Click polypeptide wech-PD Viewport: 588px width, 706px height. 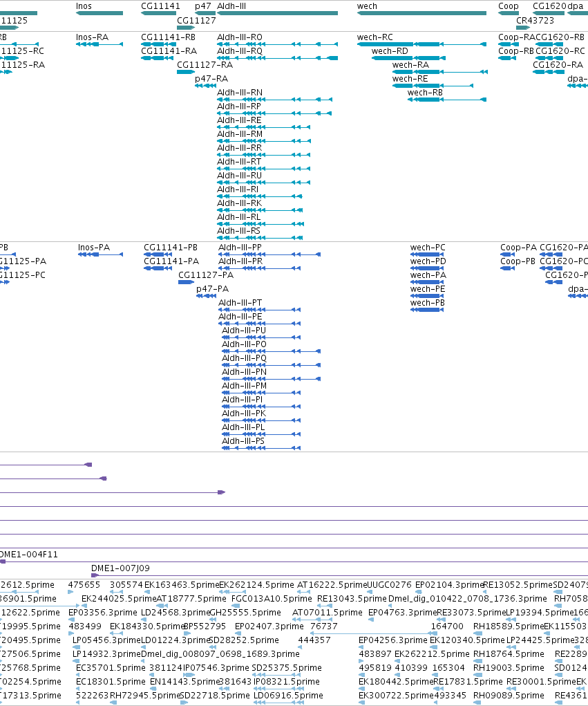[x=428, y=261]
